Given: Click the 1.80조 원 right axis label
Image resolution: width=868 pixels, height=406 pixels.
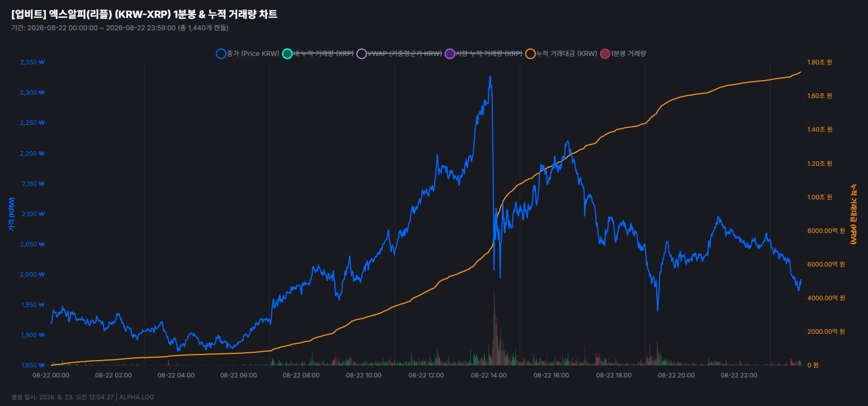Looking at the screenshot, I should [819, 62].
